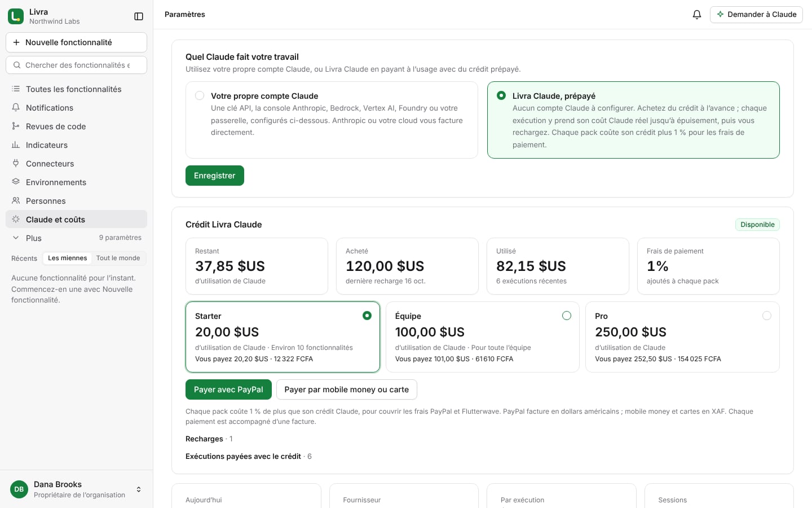Expand Exécutions payées avec le crédit
The height and width of the screenshot is (508, 812).
coord(249,457)
